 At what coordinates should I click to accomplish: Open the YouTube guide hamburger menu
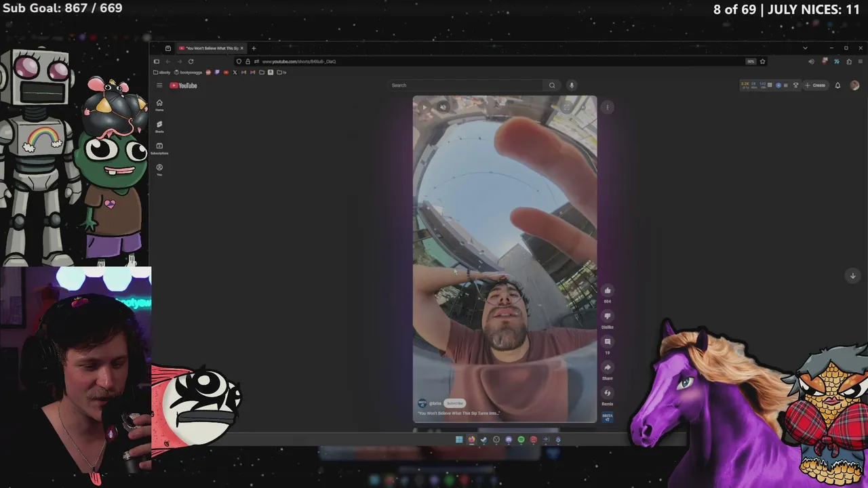[159, 85]
